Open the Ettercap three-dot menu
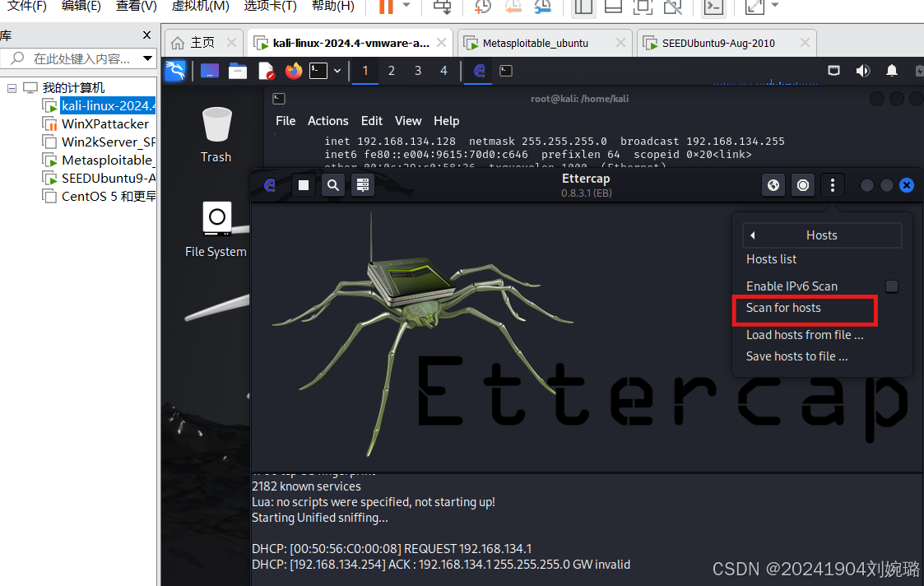924x586 pixels. click(832, 185)
